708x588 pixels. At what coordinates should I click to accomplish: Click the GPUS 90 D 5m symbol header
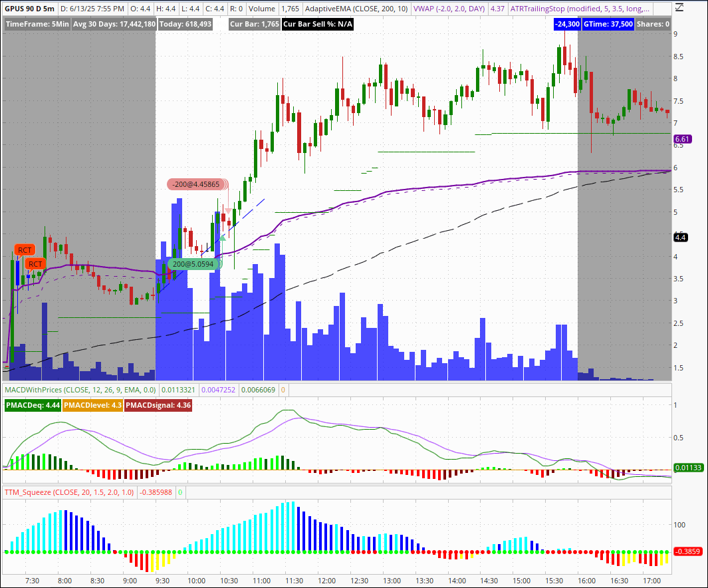tap(29, 9)
